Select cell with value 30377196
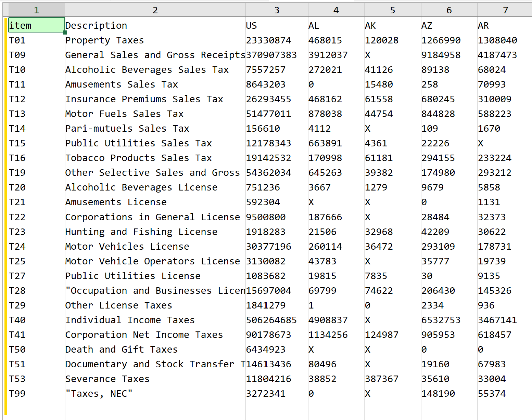Image resolution: width=532 pixels, height=420 pixels. coord(277,246)
